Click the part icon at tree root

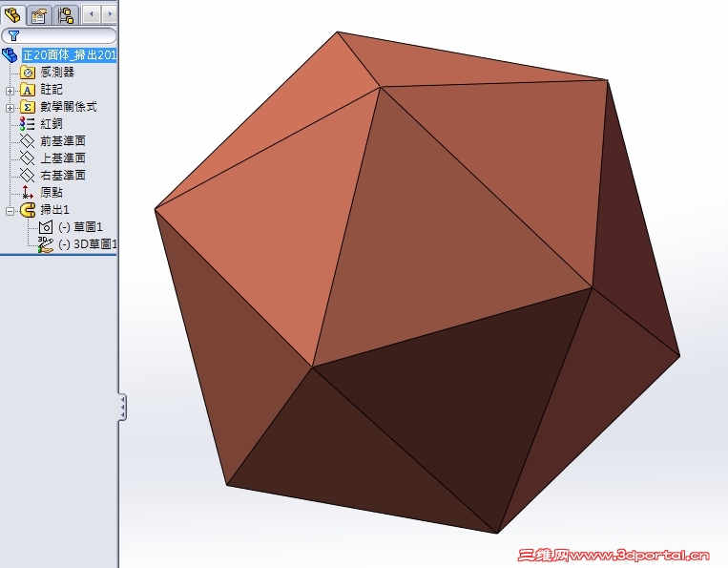pos(10,55)
